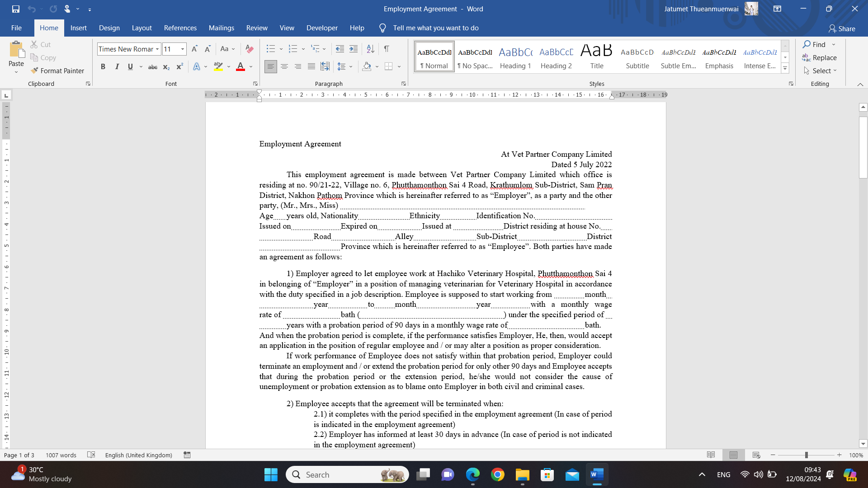The height and width of the screenshot is (488, 868).
Task: Toggle Print Layout view
Action: click(733, 455)
